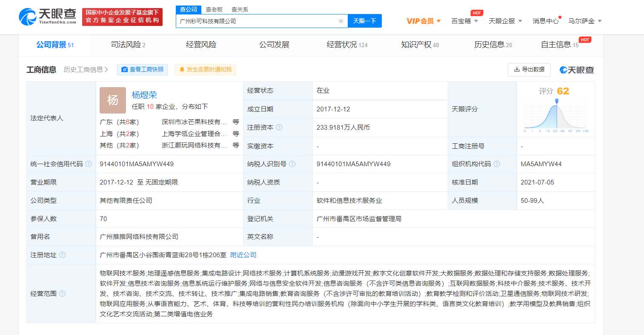The width and height of the screenshot is (644, 335).
Task: Click the 上海（共2家） region entry
Action: click(x=120, y=133)
